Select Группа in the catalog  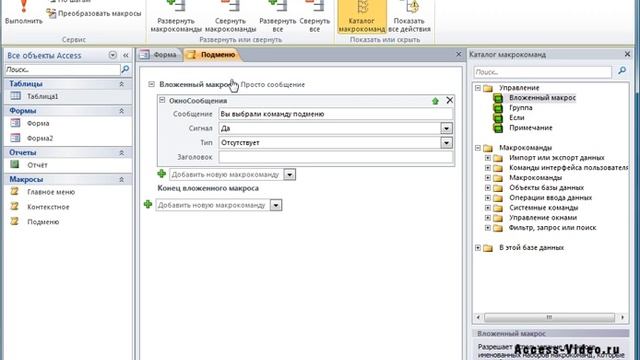tap(520, 108)
